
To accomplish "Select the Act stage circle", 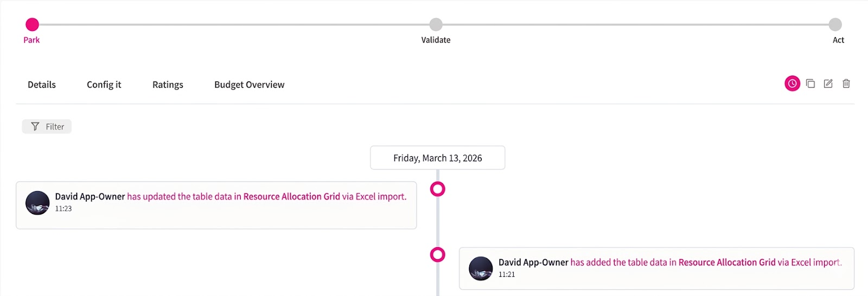I will click(x=835, y=24).
